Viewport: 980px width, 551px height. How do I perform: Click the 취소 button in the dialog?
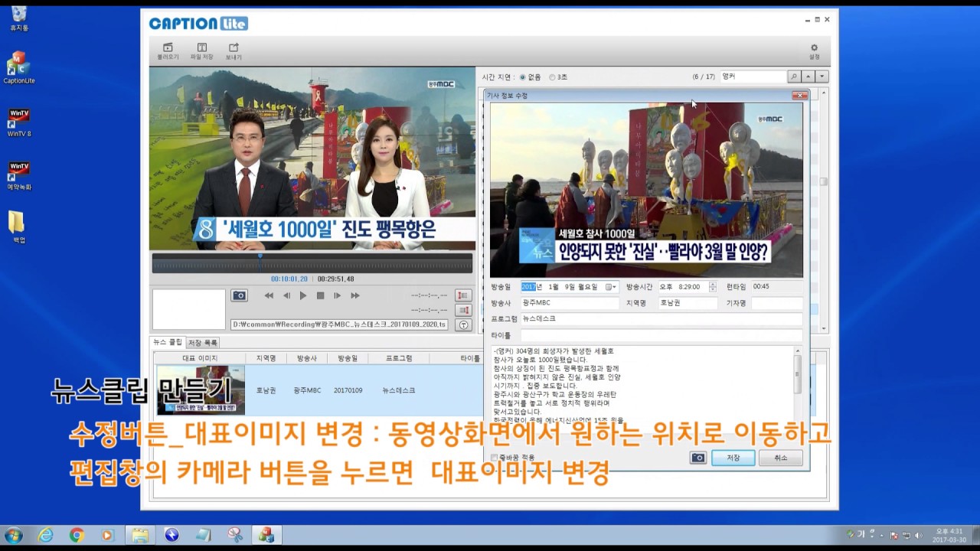click(x=781, y=458)
